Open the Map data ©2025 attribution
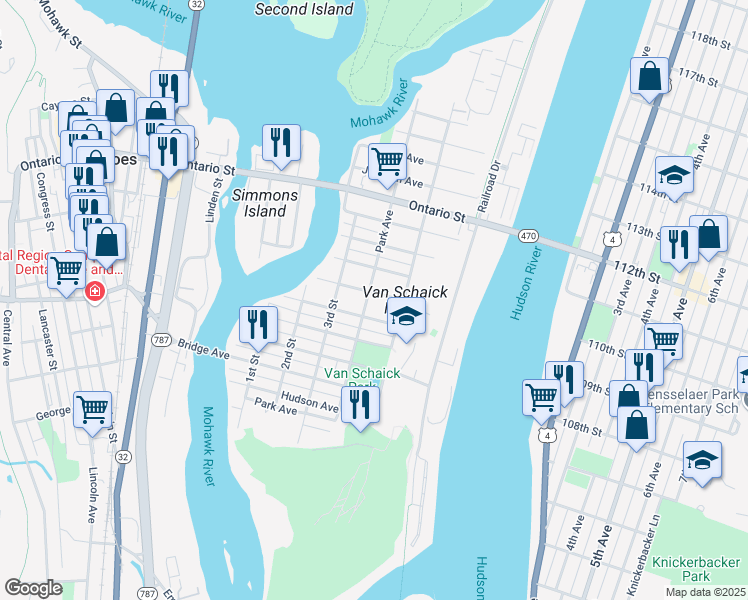Screen dimensions: 748x600 click(706, 592)
